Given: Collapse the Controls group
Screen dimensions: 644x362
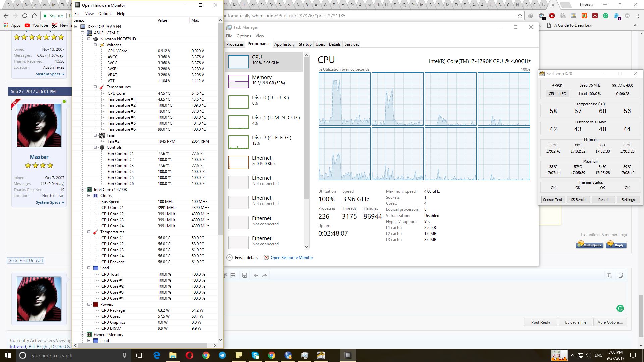Looking at the screenshot, I should pyautogui.click(x=95, y=147).
